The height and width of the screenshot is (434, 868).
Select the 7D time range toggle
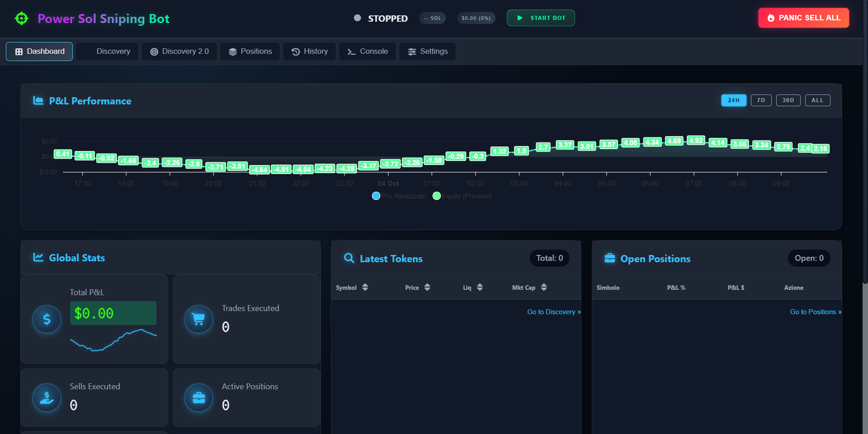761,100
